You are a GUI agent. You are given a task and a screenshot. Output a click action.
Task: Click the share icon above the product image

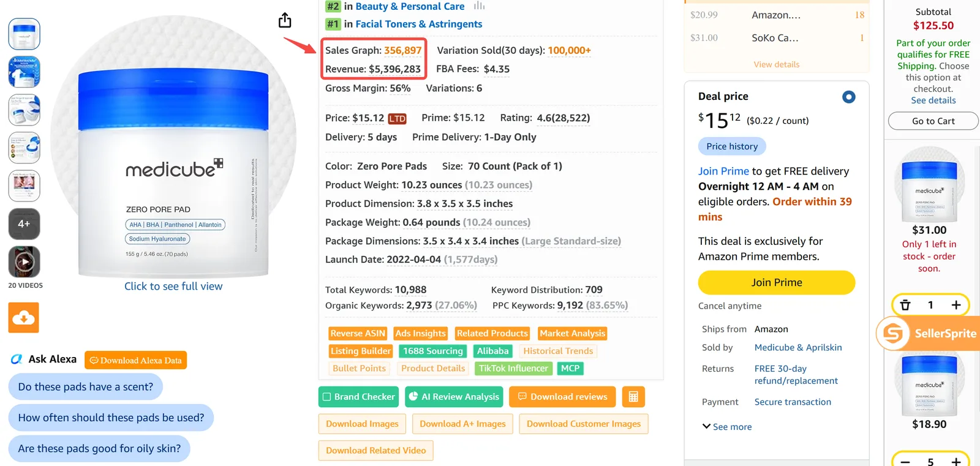click(x=285, y=20)
